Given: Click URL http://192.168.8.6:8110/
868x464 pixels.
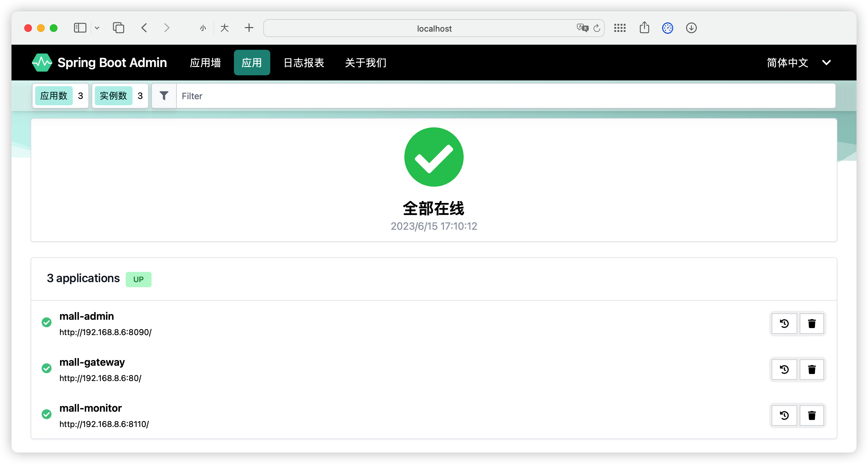Looking at the screenshot, I should click(104, 423).
